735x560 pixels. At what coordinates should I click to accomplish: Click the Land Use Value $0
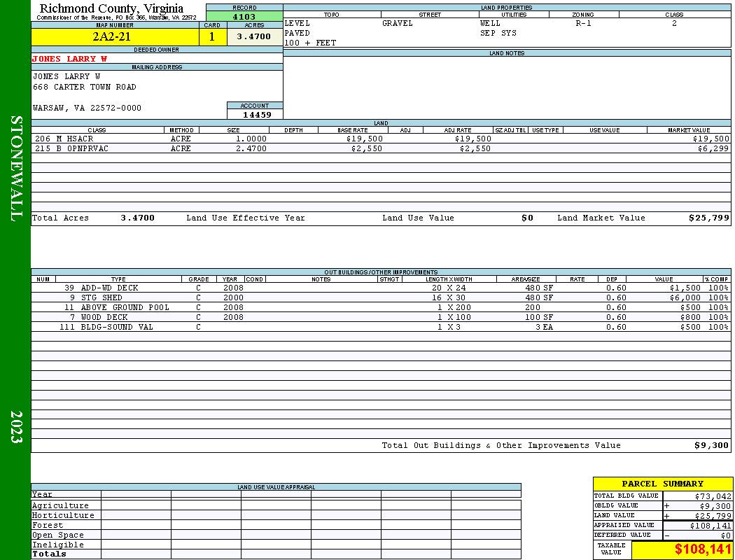click(x=527, y=218)
